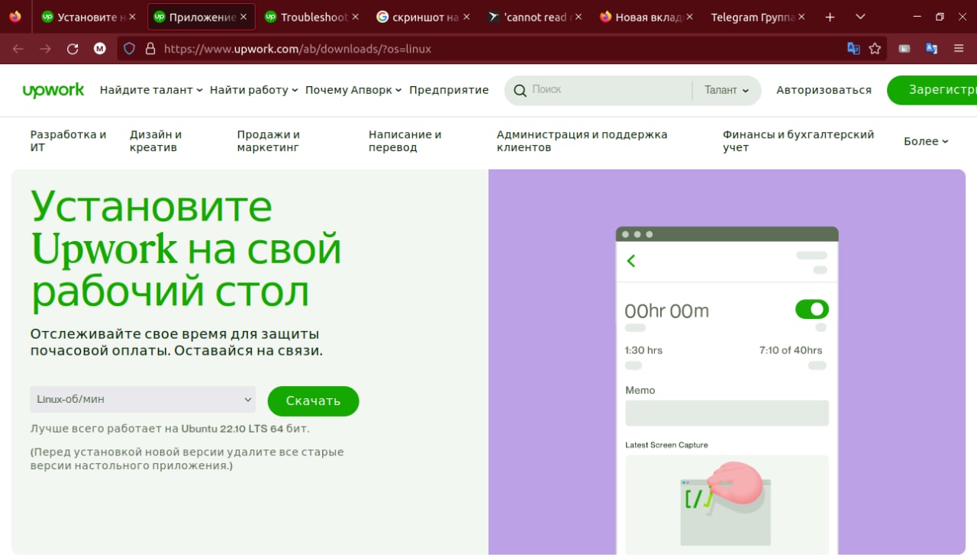Close the Troubleshoot tab
This screenshot has height=560, width=977.
(355, 17)
